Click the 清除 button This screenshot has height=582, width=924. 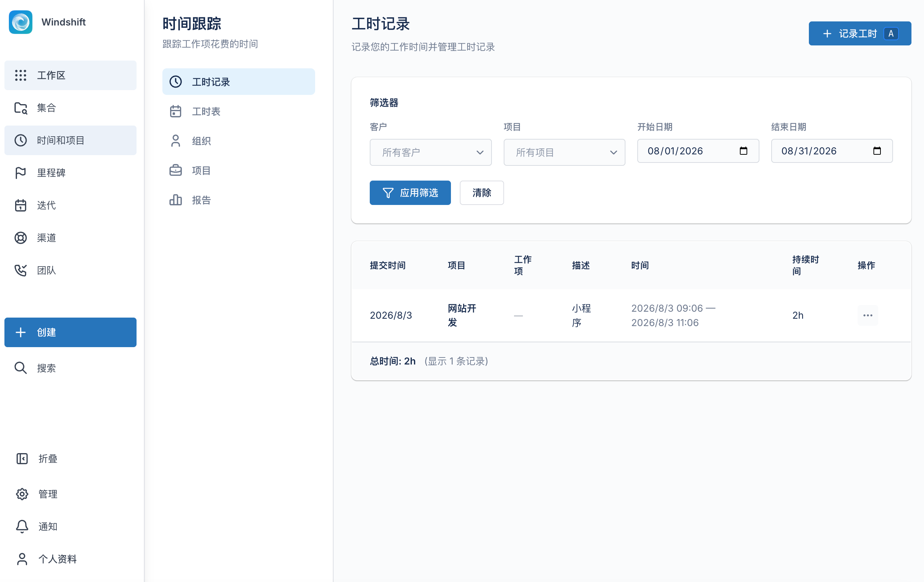482,193
